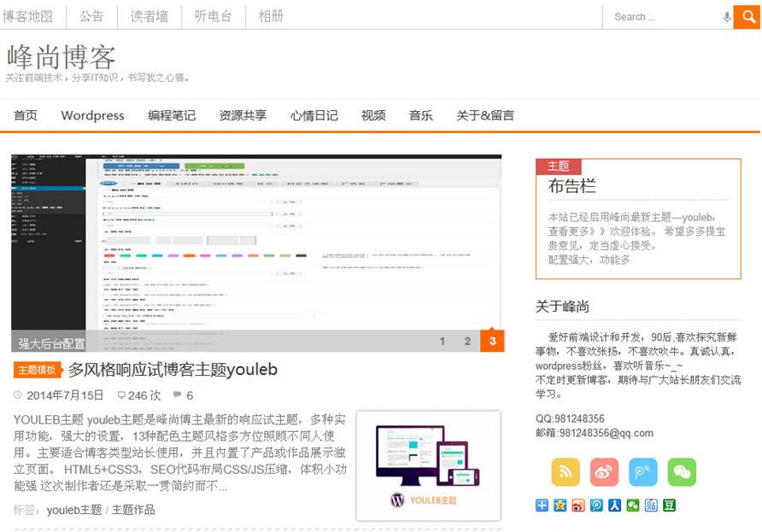Click the orange search magnifier icon
This screenshot has width=762, height=532.
(x=747, y=17)
